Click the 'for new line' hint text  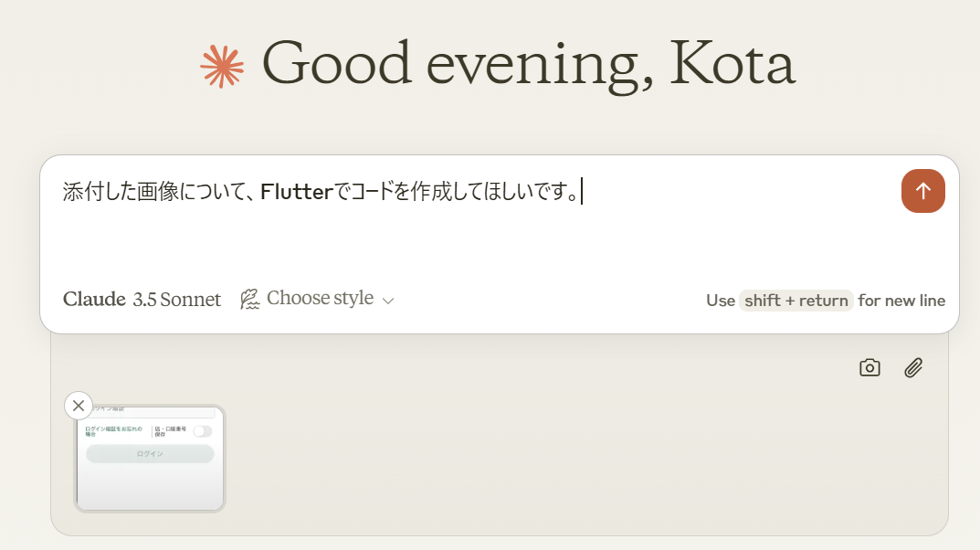(x=901, y=301)
